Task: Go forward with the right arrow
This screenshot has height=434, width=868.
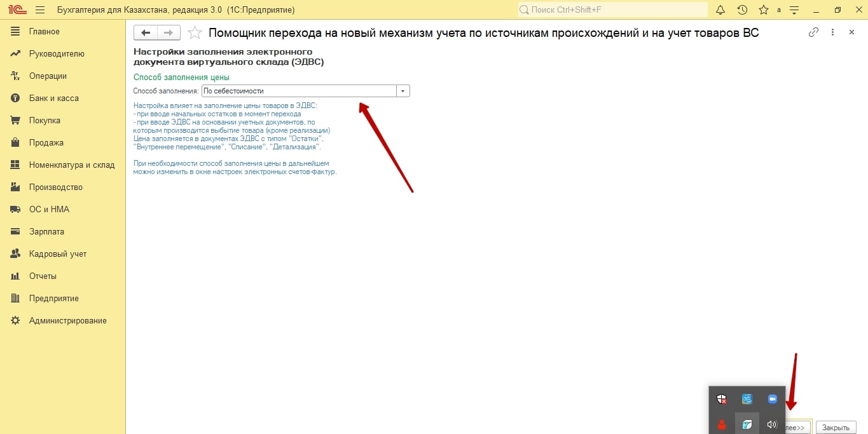Action: [169, 33]
